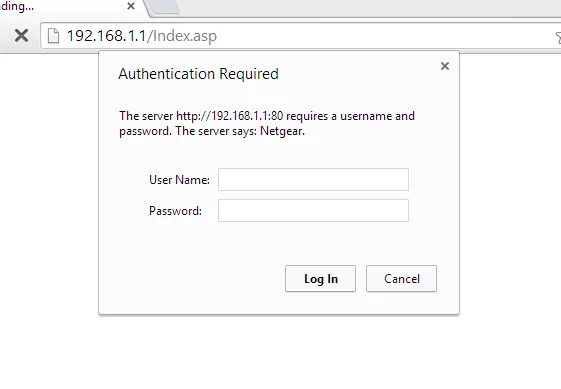Close the Authentication Required dialog
Screen dimensions: 561x389
click(x=445, y=66)
